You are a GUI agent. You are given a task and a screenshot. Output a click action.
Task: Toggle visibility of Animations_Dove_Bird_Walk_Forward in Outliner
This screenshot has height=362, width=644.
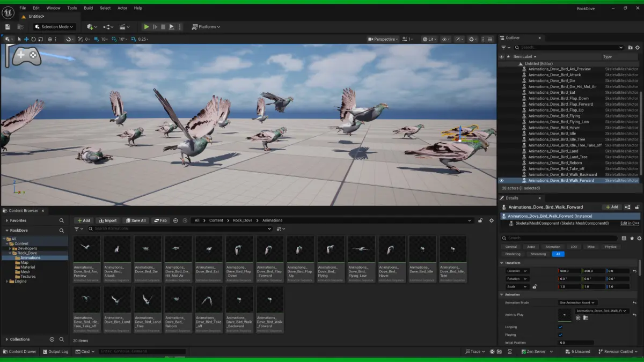click(x=502, y=181)
